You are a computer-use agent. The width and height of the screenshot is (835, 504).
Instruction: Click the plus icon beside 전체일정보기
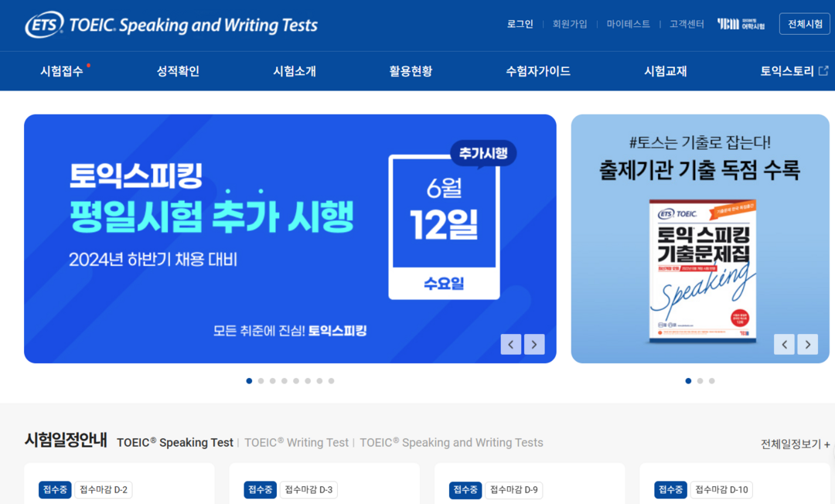tap(827, 444)
